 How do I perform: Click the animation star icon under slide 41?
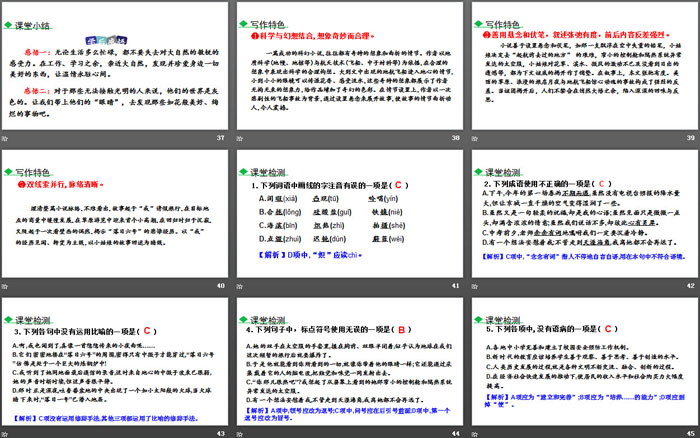coord(240,286)
